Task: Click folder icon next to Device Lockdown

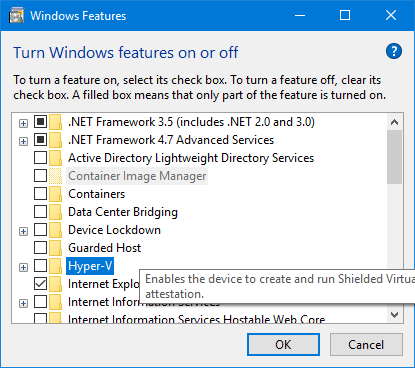Action: click(55, 230)
